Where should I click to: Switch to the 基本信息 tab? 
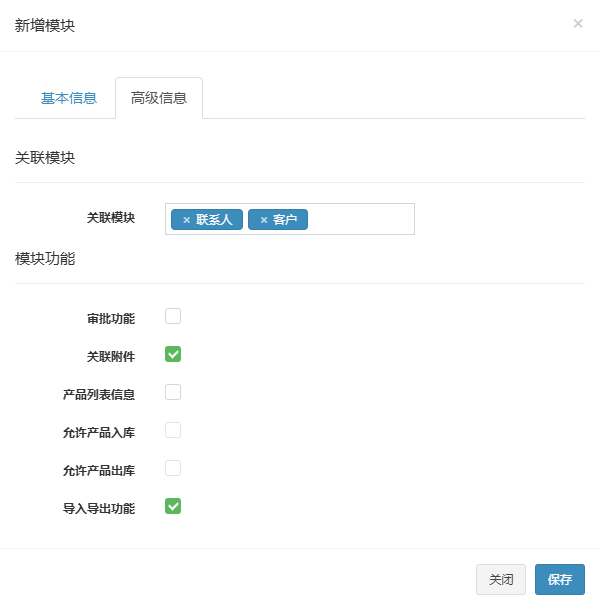click(68, 98)
